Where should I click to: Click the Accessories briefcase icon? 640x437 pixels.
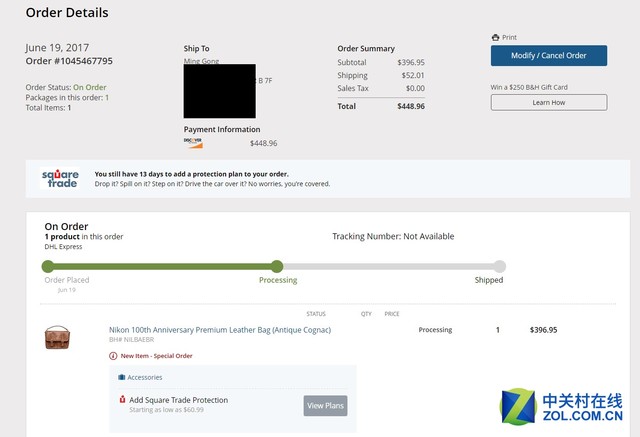122,377
